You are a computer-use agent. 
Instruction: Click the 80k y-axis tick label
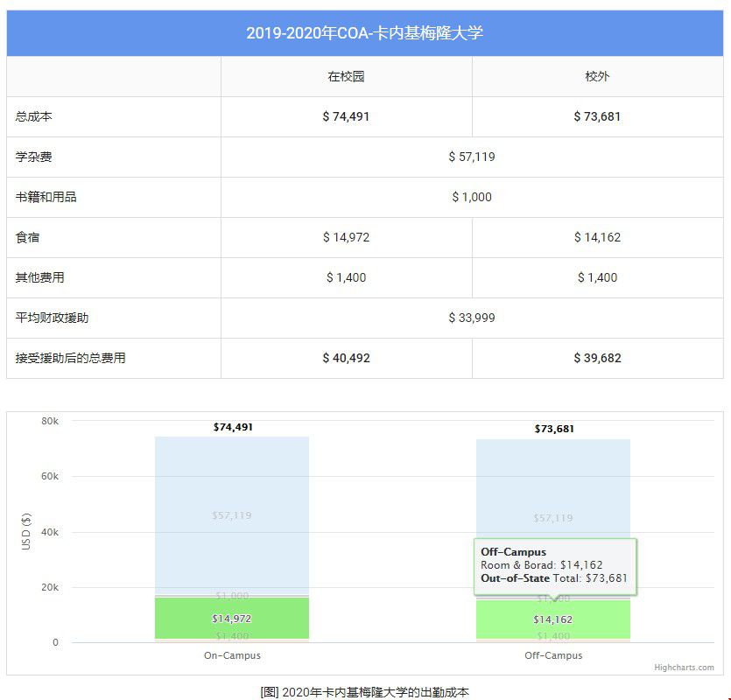[x=50, y=421]
